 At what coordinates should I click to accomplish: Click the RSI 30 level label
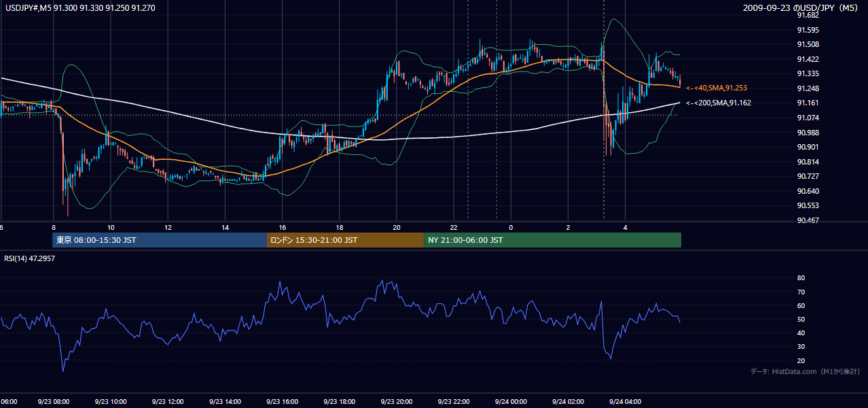801,346
